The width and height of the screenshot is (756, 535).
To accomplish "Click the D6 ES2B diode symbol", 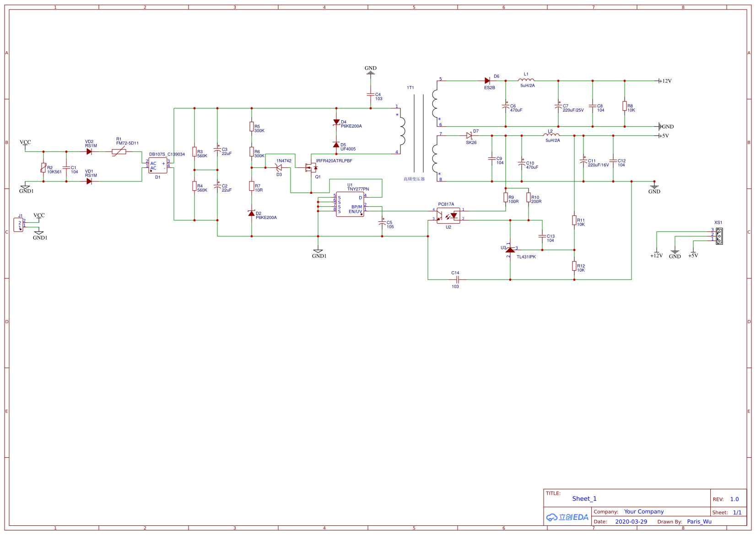I will 487,80.
